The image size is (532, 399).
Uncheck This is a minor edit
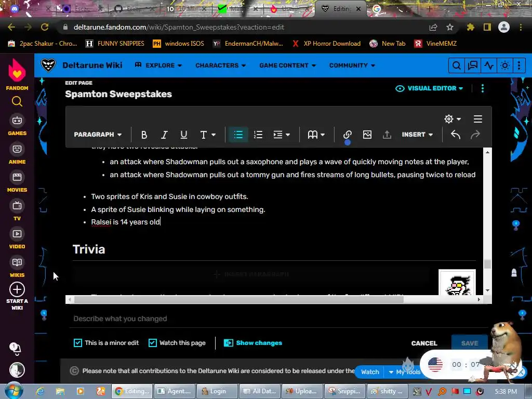tap(78, 343)
